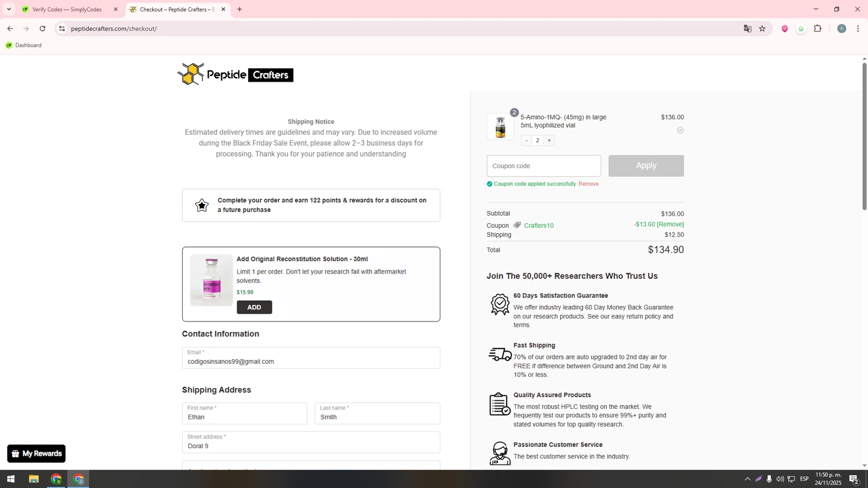Screen dimensions: 868x488
Task: Click the coupon success checkmark icon
Action: [490, 184]
